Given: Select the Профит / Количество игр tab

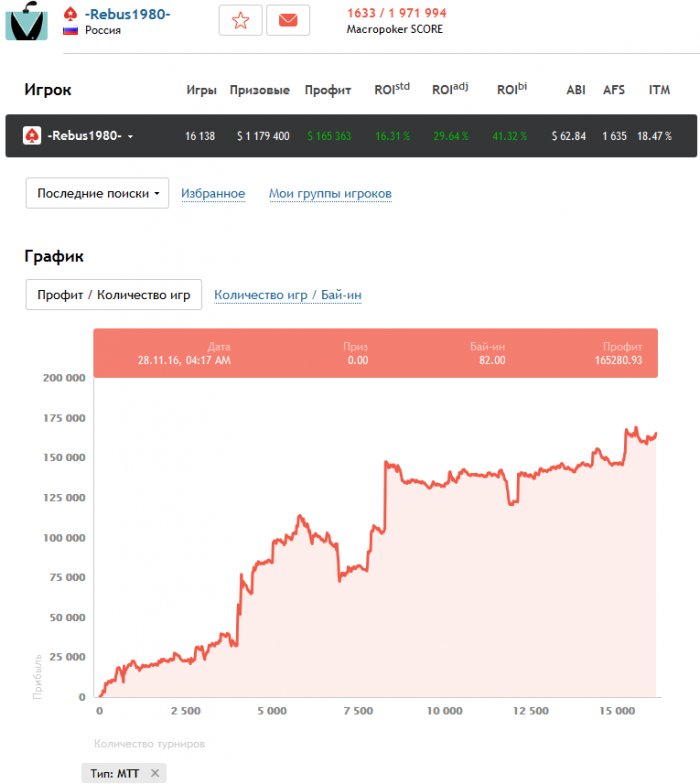Looking at the screenshot, I should click(113, 295).
